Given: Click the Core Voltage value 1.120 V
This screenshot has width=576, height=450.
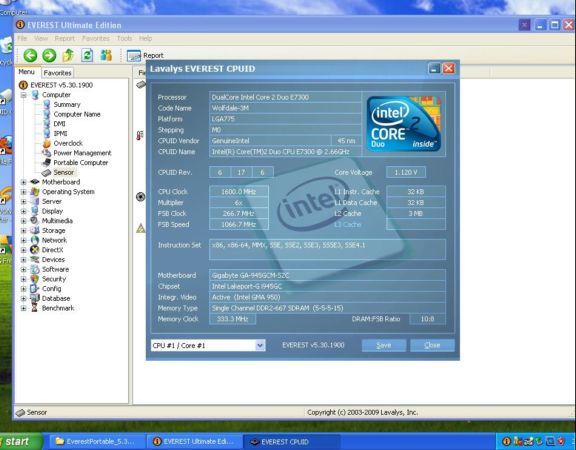Looking at the screenshot, I should click(406, 172).
